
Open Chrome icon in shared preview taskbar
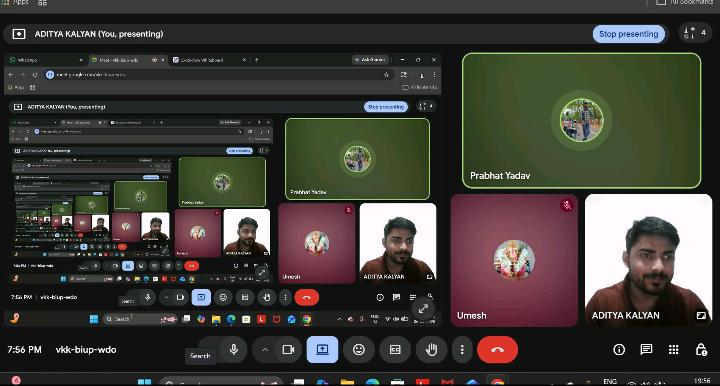307,319
